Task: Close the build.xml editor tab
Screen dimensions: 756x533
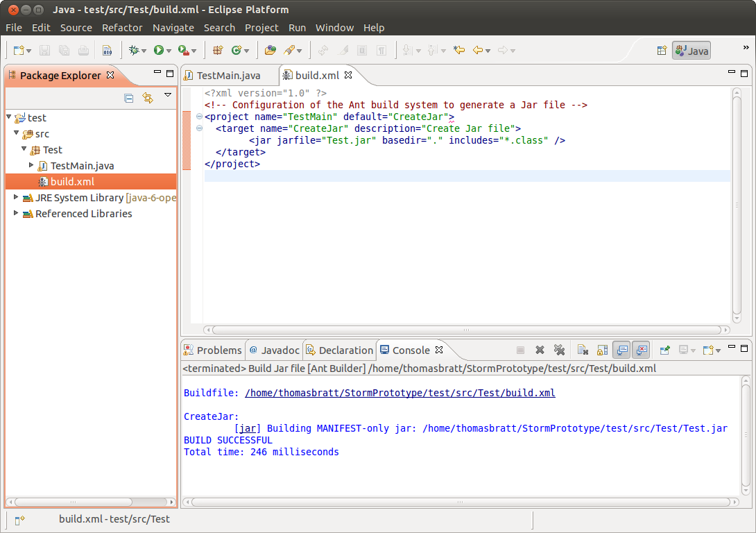Action: (348, 75)
